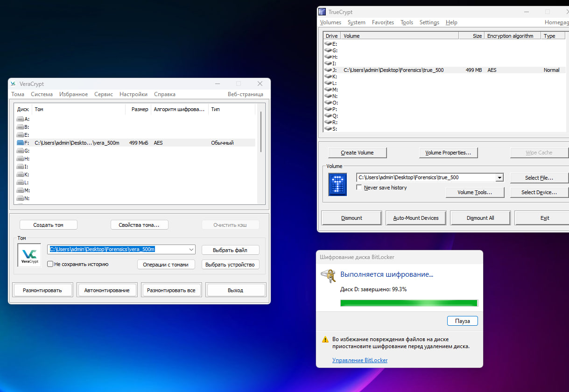
Task: Select drive G: icon in TrueCrypt list
Action: [328, 50]
